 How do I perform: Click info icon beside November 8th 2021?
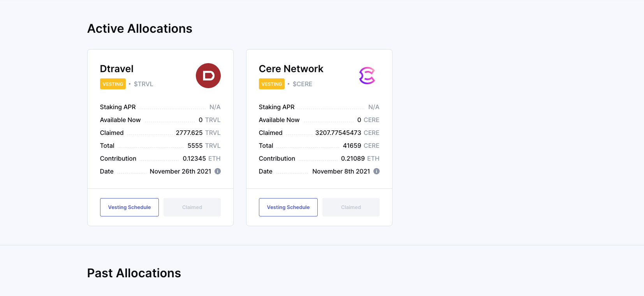pyautogui.click(x=377, y=171)
